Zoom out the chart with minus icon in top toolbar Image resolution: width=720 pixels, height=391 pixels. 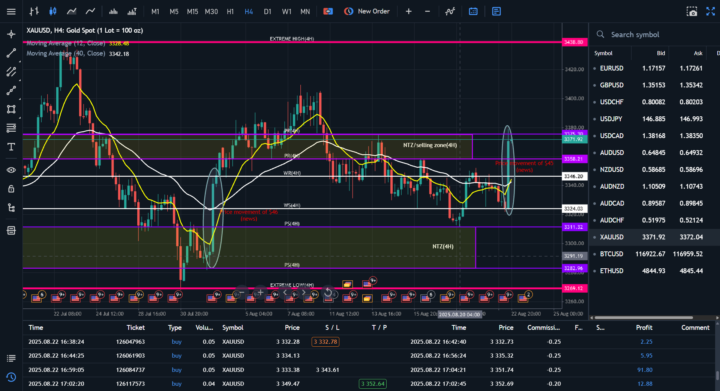point(428,11)
